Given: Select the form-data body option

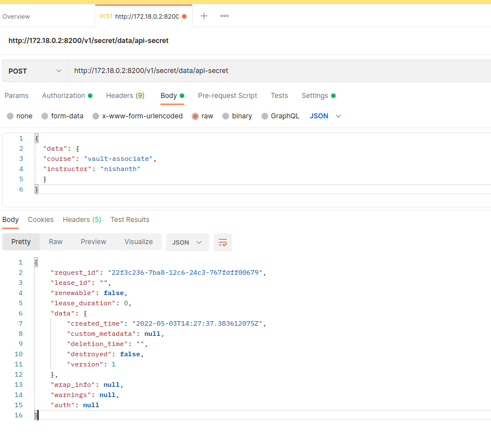Looking at the screenshot, I should 46,116.
